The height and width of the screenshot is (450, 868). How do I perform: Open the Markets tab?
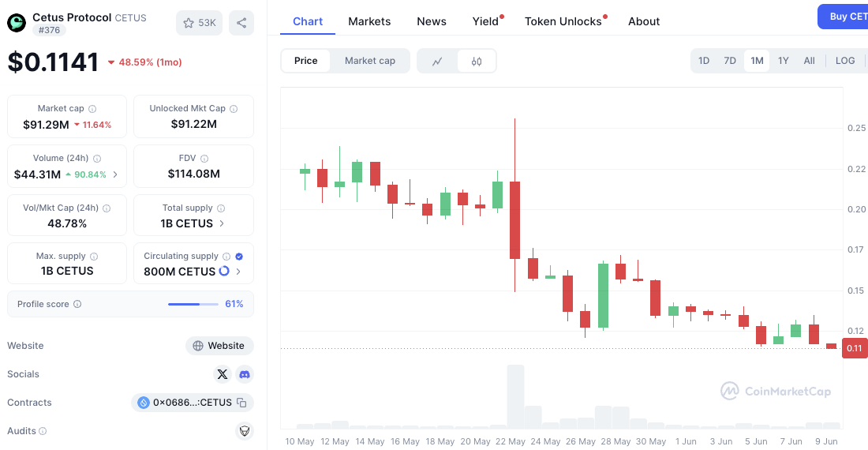pos(369,21)
